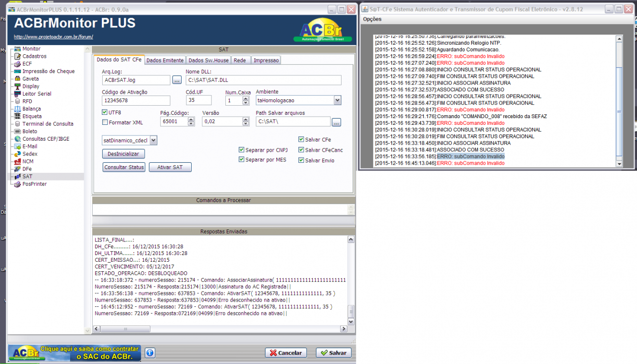
Task: Select the SAT section icon
Action: (18, 176)
